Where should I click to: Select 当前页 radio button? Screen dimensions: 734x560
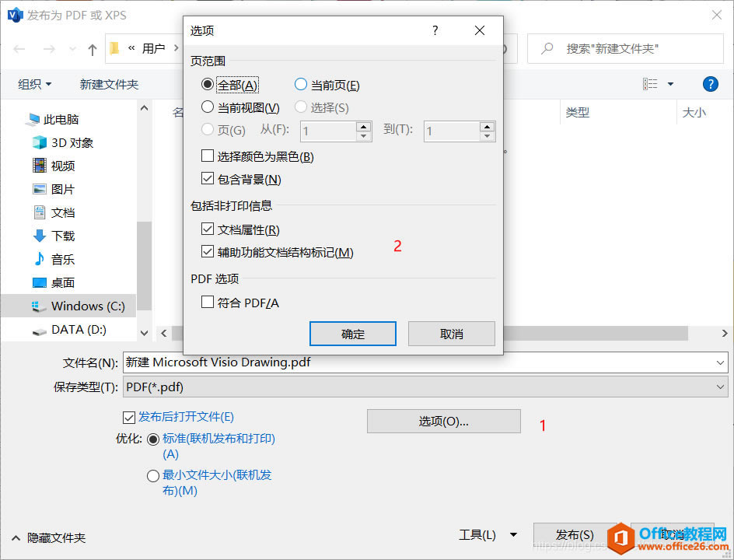pos(301,84)
